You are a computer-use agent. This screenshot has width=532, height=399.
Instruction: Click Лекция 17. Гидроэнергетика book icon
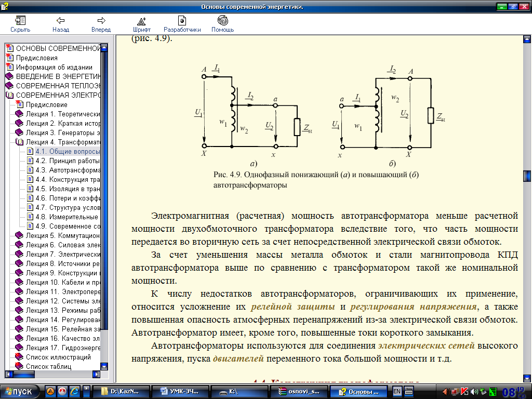point(19,348)
